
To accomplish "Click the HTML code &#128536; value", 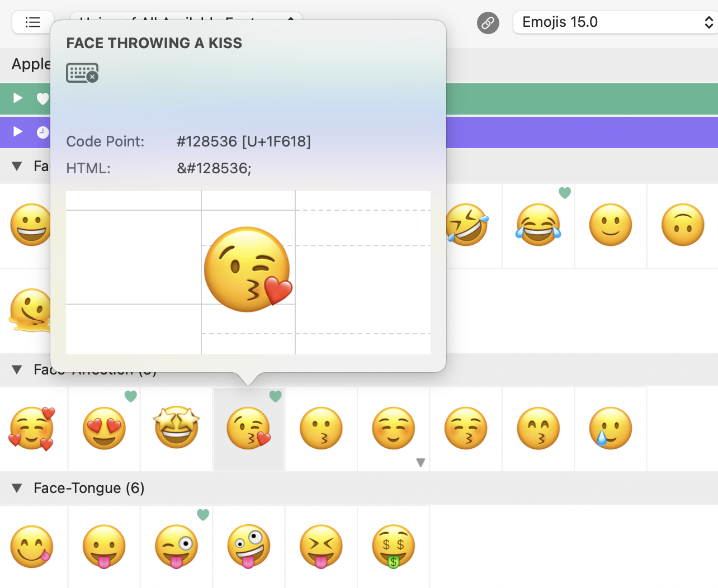I will point(214,168).
